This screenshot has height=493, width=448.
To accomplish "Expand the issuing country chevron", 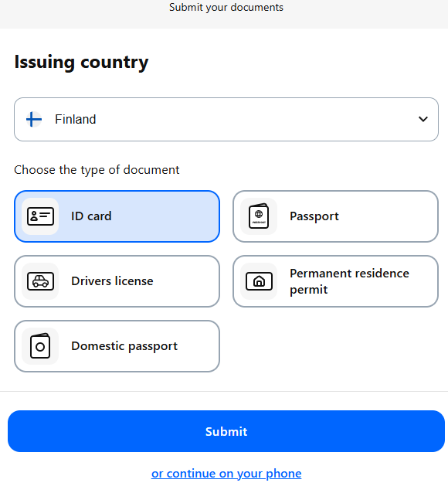I will pyautogui.click(x=423, y=119).
